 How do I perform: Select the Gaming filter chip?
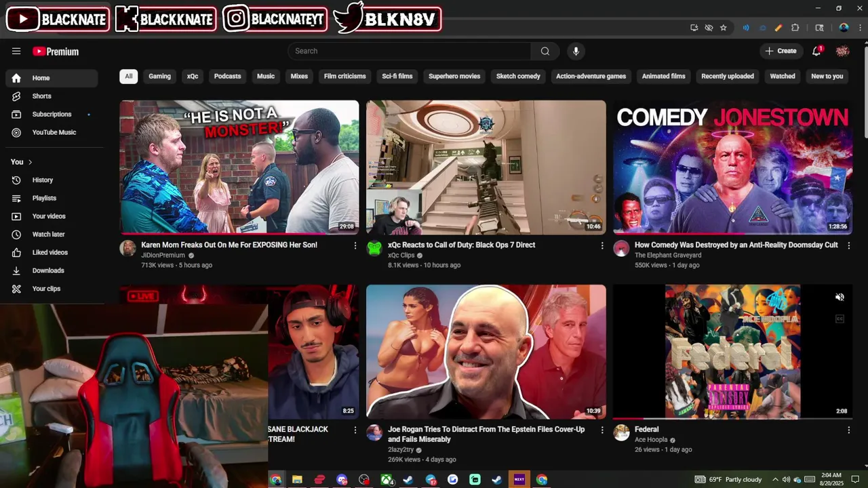pyautogui.click(x=160, y=76)
